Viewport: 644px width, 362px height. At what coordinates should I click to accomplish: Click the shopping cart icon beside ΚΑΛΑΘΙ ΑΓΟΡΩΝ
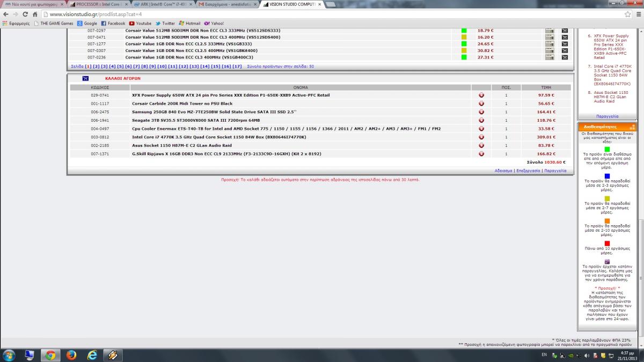85,78
